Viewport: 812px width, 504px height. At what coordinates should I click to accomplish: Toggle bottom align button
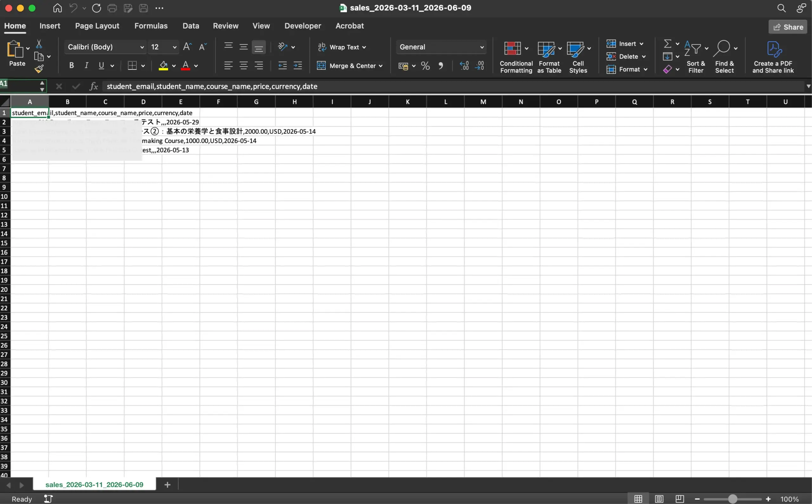259,47
